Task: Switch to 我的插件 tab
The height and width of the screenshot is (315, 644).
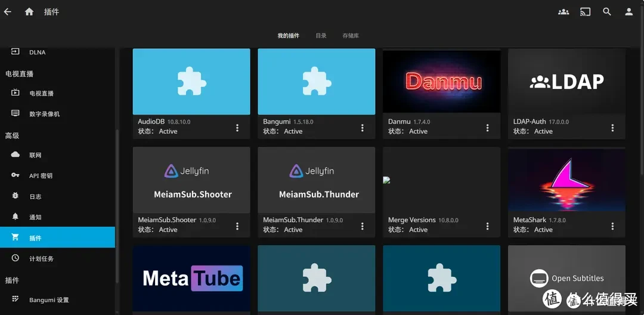Action: (x=289, y=36)
